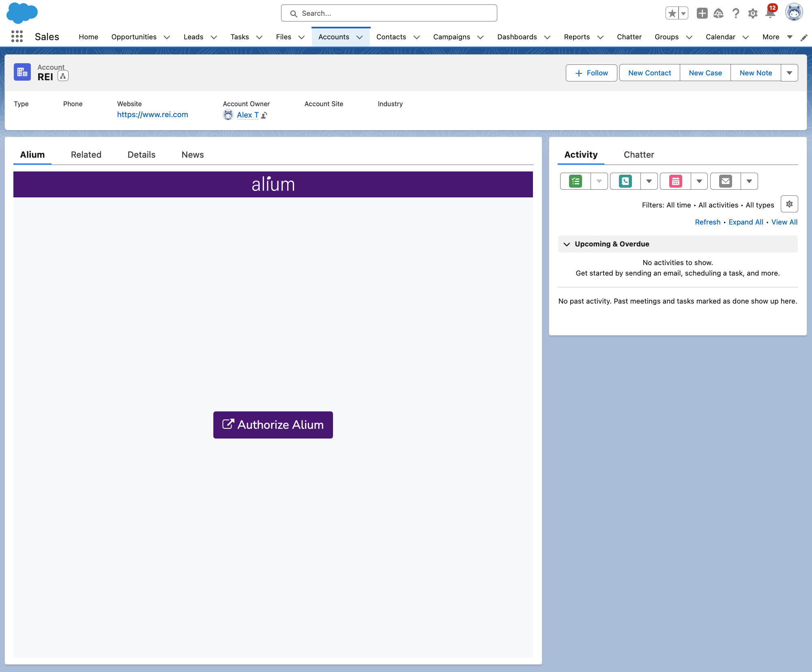The image size is (812, 672).
Task: Open the Opportunities nav dropdown chevron
Action: [167, 37]
